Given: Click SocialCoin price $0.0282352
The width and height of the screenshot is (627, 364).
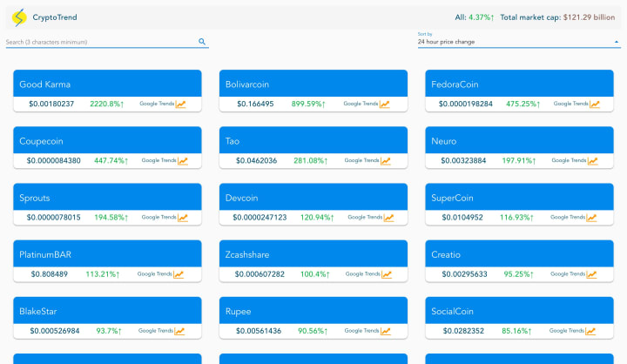Looking at the screenshot, I should (463, 331).
